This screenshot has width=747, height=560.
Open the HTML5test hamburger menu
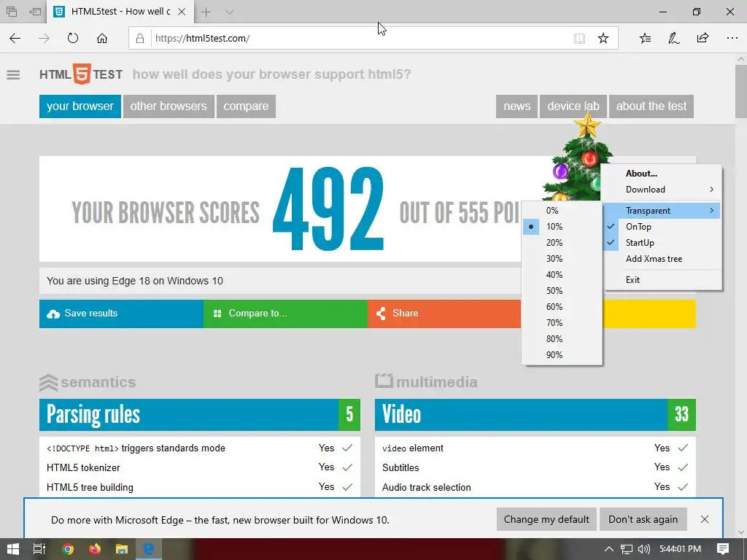click(13, 75)
